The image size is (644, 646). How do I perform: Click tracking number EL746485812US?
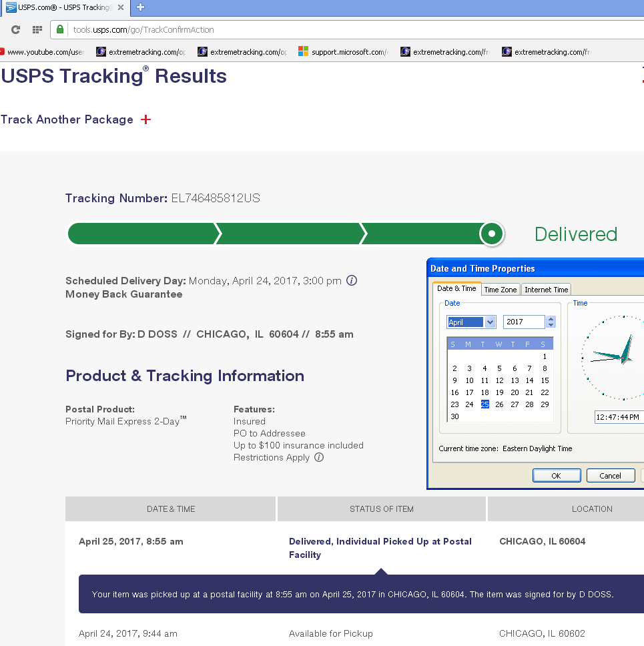point(216,198)
